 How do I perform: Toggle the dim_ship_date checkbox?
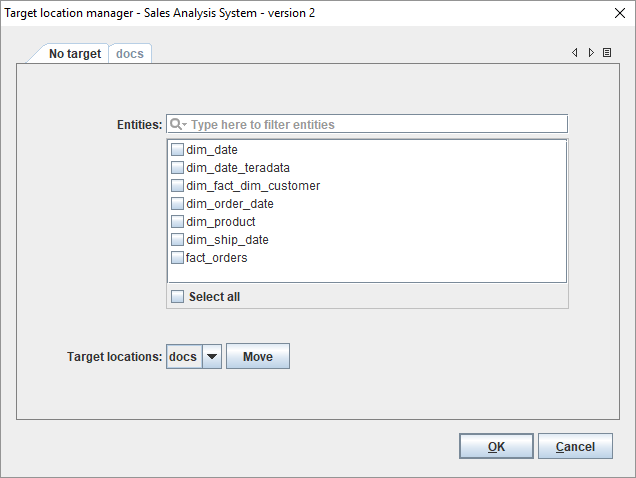pos(177,240)
